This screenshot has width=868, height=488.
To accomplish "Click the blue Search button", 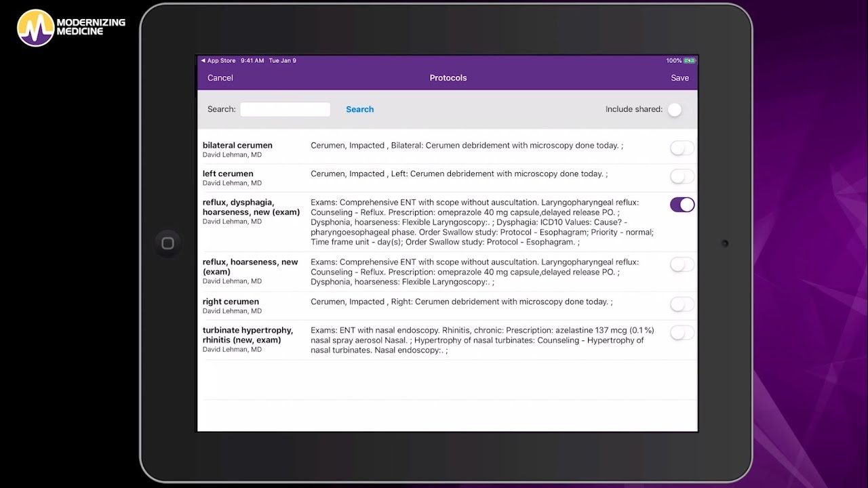I will tap(360, 109).
